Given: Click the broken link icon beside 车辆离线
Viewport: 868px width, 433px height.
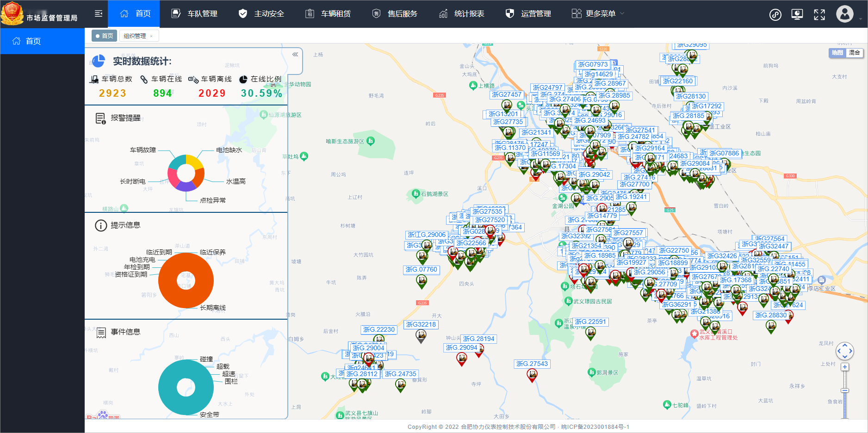Looking at the screenshot, I should [193, 79].
